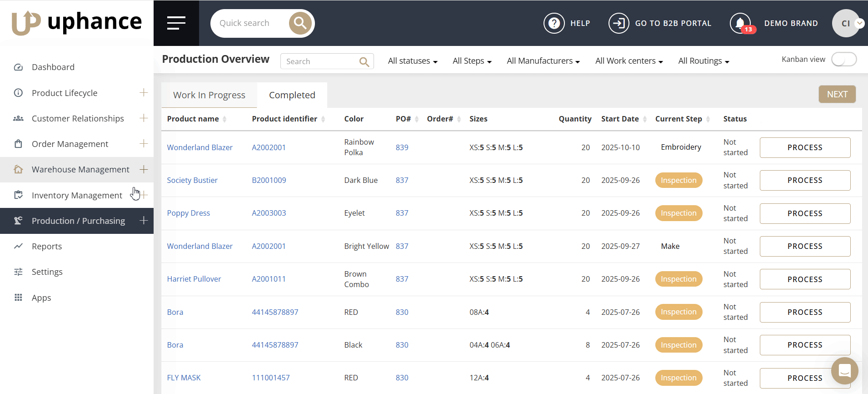Open the Help question mark icon
868x394 pixels.
click(x=554, y=23)
